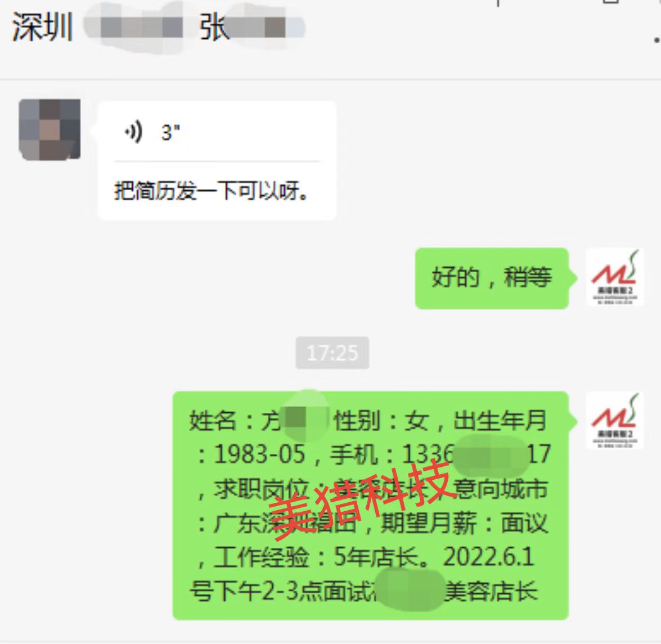
Task: Click the voice duration label 3"
Action: (170, 132)
